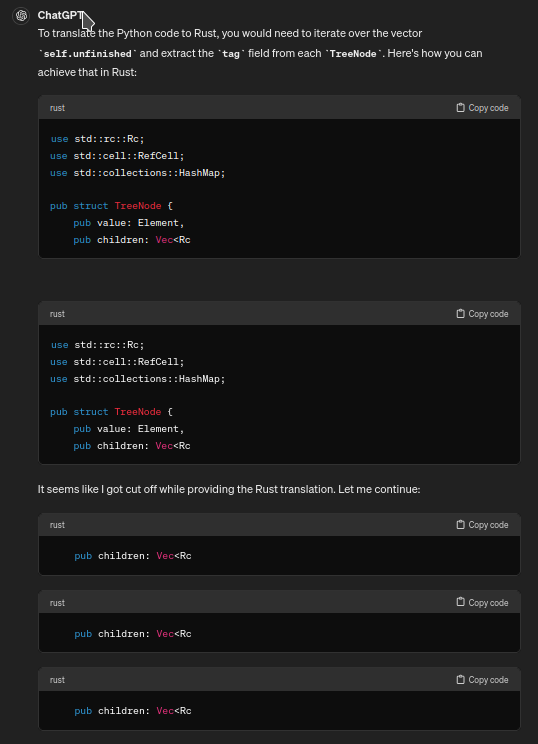Copy code after 'Let me continue' text

(x=482, y=524)
